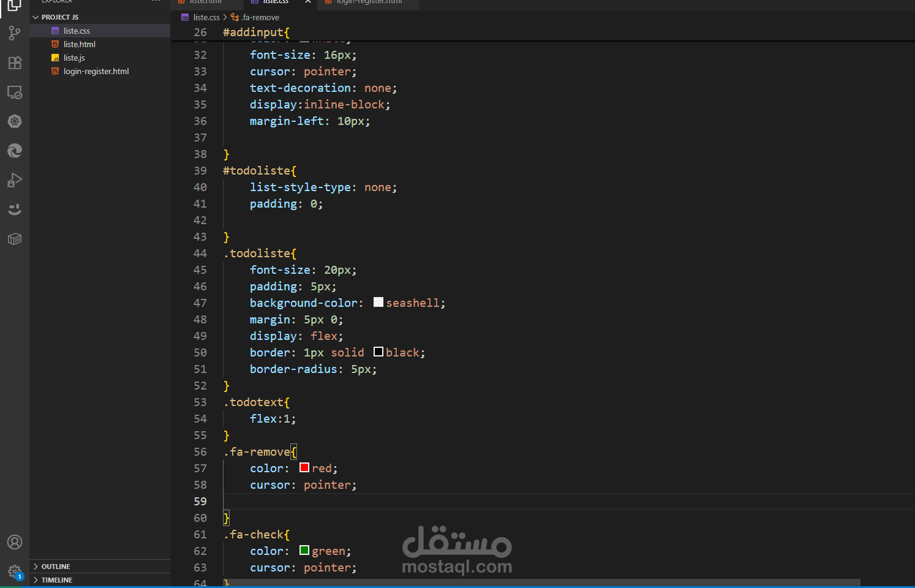Viewport: 915px width, 588px height.
Task: Place cursor on 'padding: 0;'
Action: pyautogui.click(x=286, y=204)
